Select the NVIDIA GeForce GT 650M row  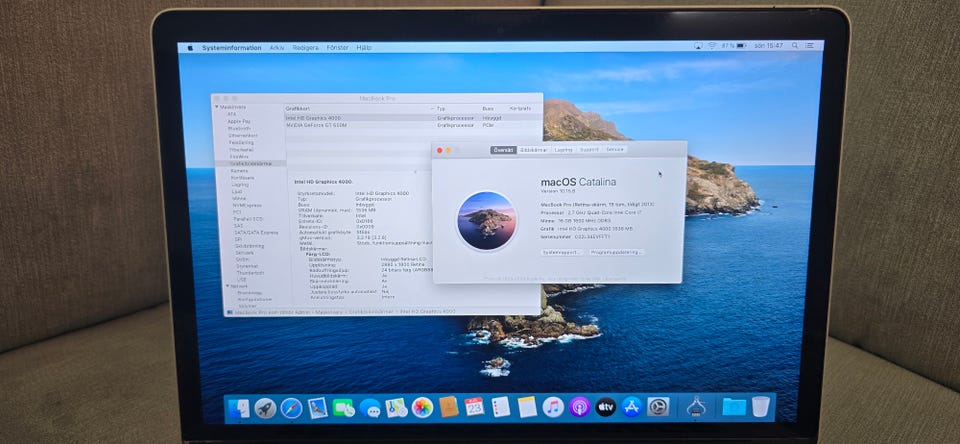[x=414, y=125]
